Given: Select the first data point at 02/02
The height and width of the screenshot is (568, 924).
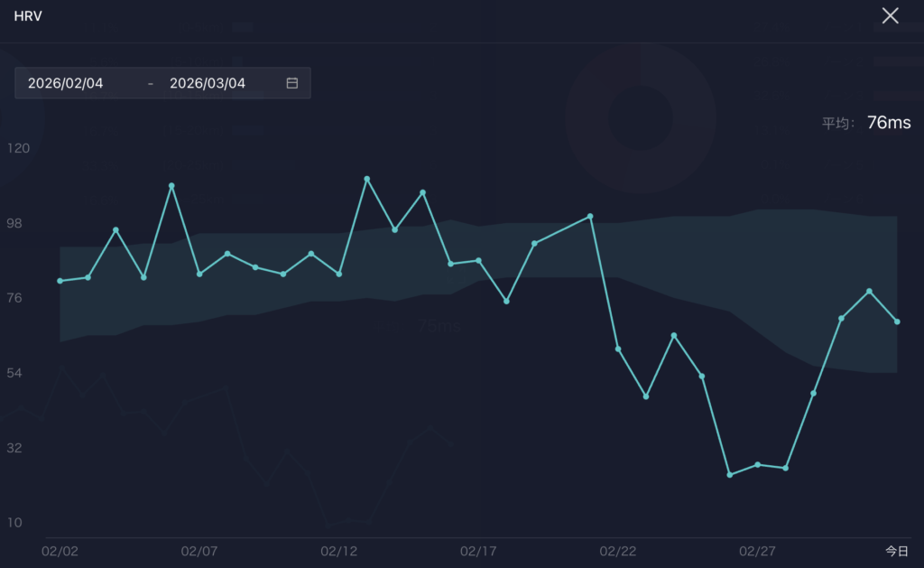Looking at the screenshot, I should (x=60, y=281).
